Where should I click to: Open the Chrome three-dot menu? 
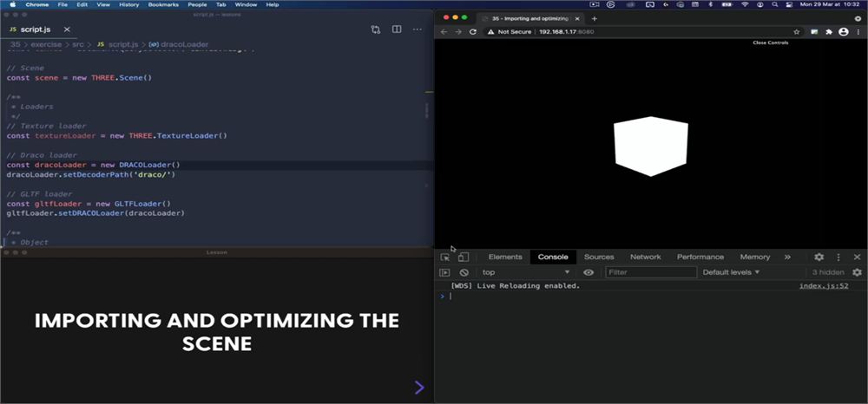click(858, 32)
